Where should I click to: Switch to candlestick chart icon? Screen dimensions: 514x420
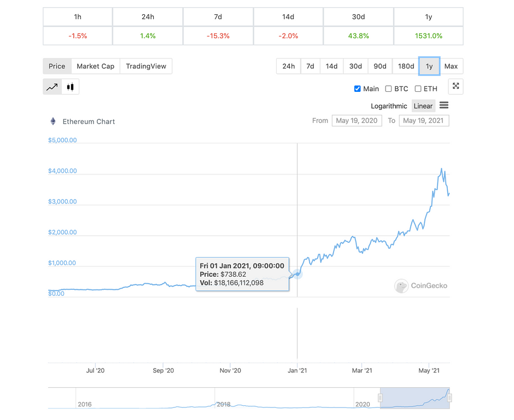click(70, 87)
